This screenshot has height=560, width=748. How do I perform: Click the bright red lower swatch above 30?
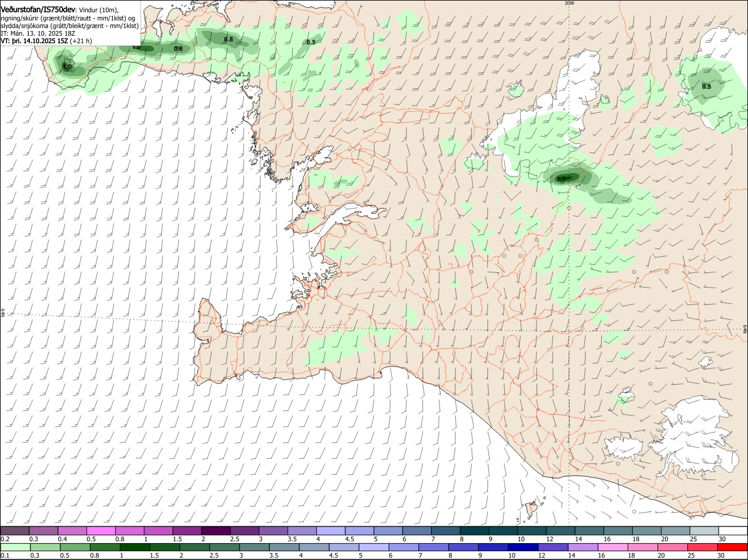(733, 547)
